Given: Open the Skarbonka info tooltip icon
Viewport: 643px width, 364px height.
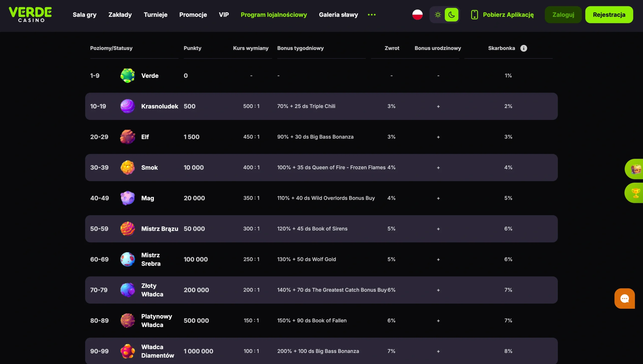Looking at the screenshot, I should pyautogui.click(x=524, y=48).
